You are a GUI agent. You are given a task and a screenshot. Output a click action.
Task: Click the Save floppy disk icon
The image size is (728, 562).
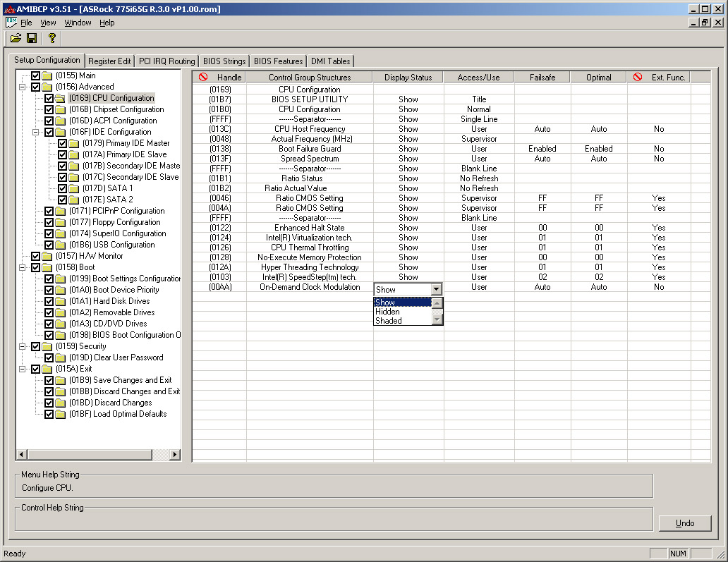click(x=32, y=38)
